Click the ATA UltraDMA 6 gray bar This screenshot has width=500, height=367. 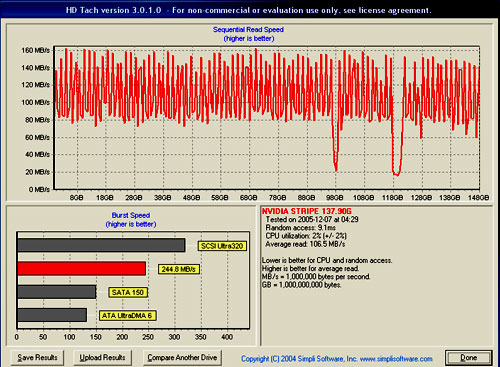tap(52, 315)
